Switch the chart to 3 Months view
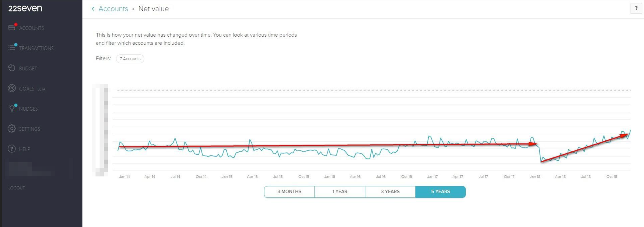 [289, 192]
